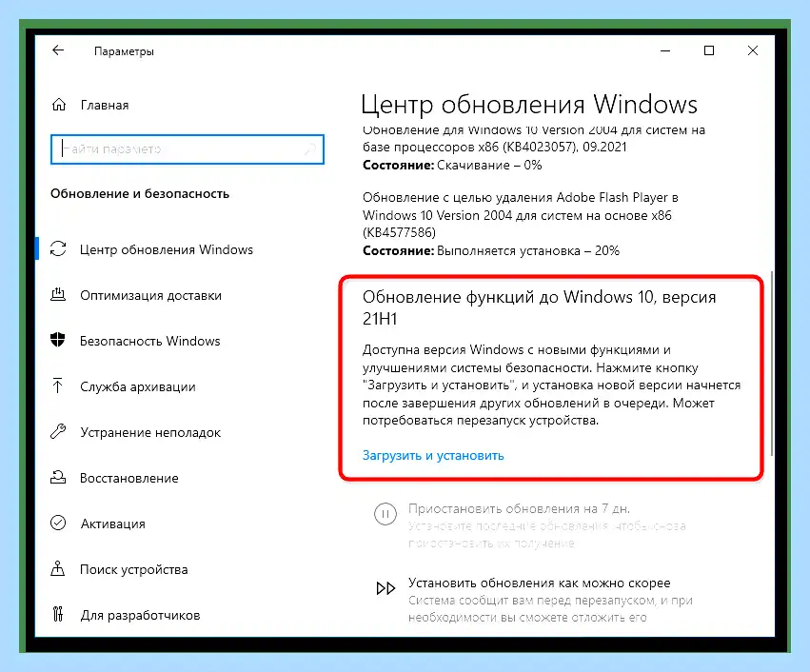Click the Для разработчиков tools icon
810x672 pixels.
coord(58,614)
